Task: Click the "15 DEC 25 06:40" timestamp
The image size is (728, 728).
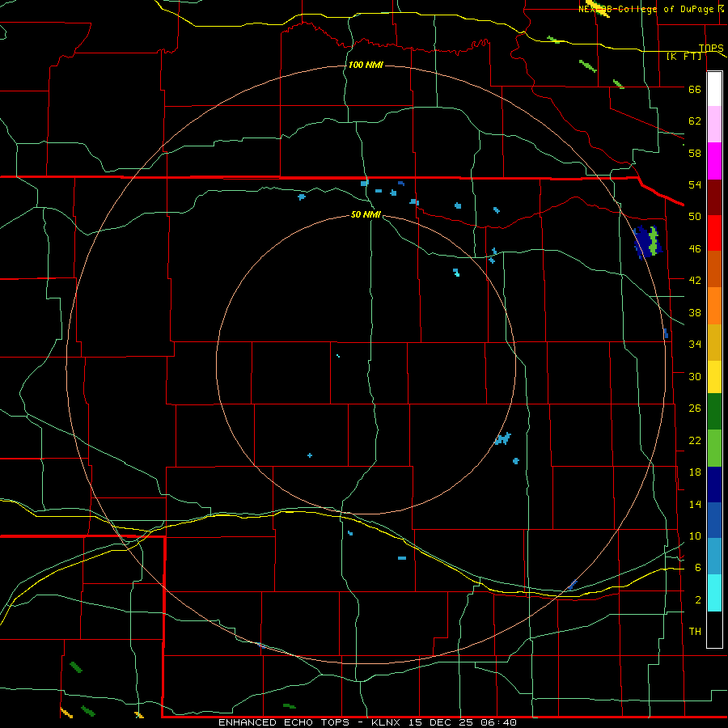Action: pos(463,722)
